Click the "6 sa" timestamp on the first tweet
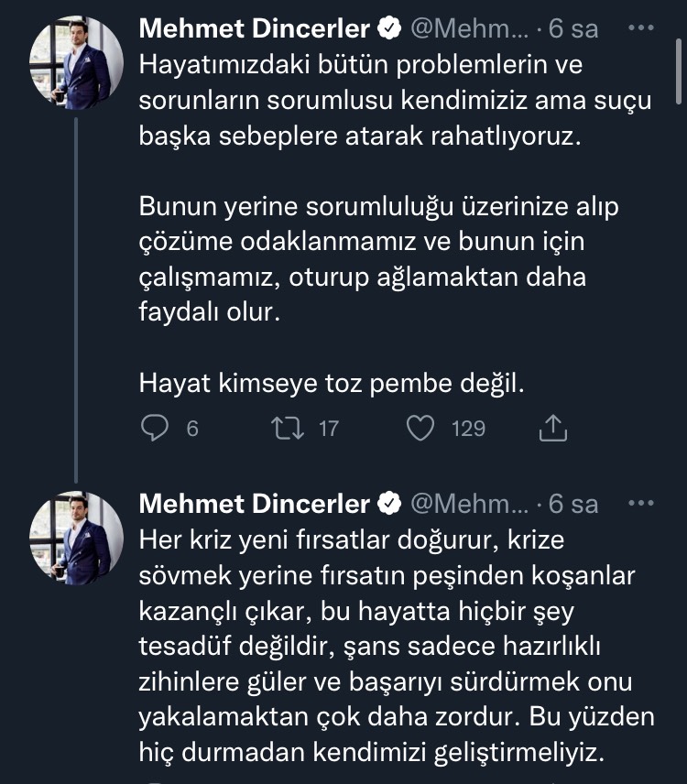Viewport: 687px width, 784px height. 572,29
